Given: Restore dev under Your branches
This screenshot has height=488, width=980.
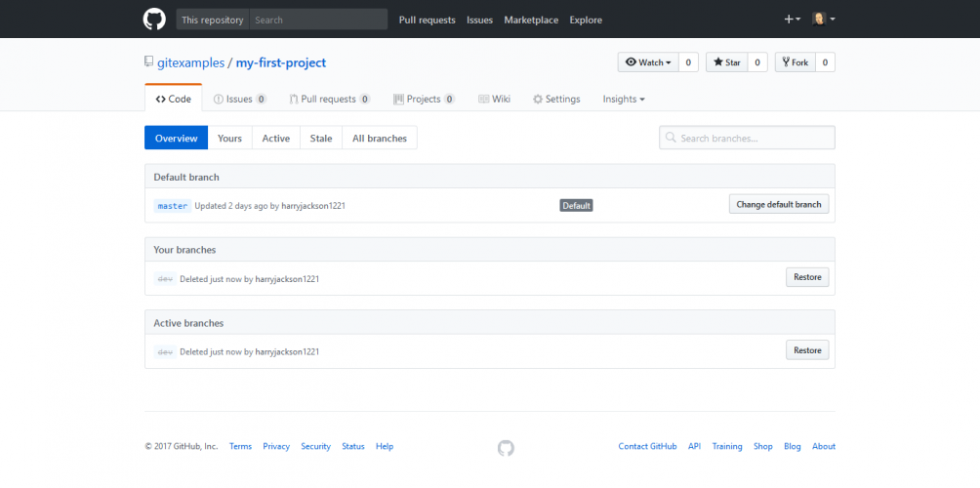Looking at the screenshot, I should [x=807, y=277].
